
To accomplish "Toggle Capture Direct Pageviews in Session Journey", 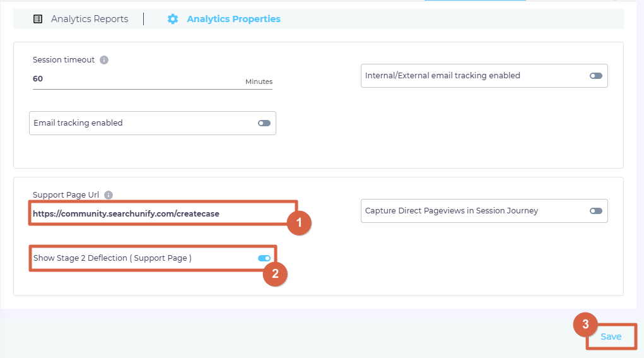I will [596, 211].
